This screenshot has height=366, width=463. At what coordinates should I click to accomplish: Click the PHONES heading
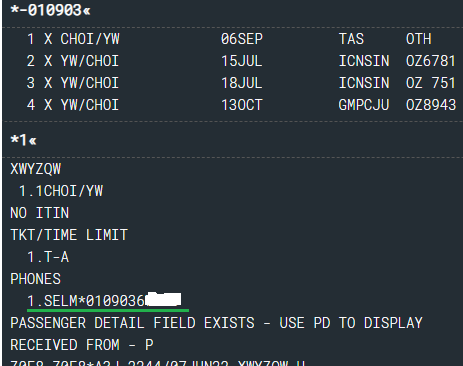[35, 279]
